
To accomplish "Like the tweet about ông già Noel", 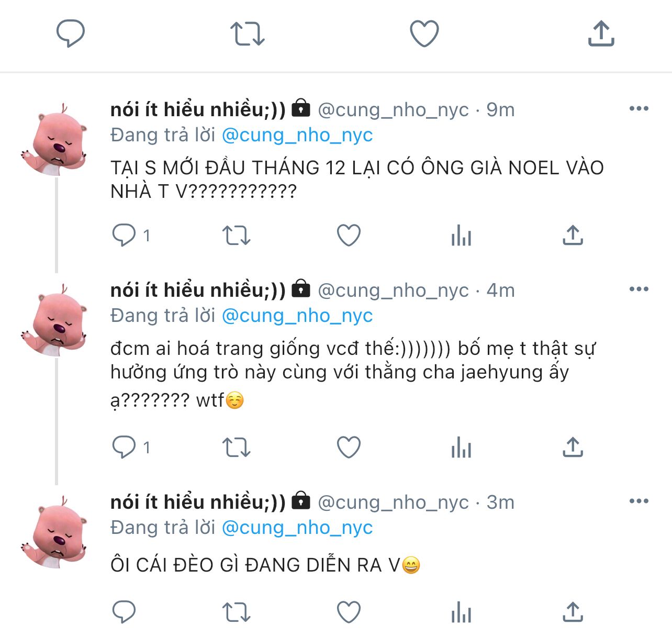I will click(349, 236).
